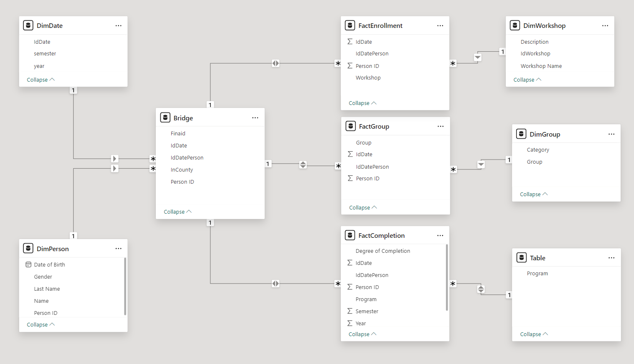Click the FactCompletion field list scrollbar
The height and width of the screenshot is (364, 634).
click(x=447, y=277)
